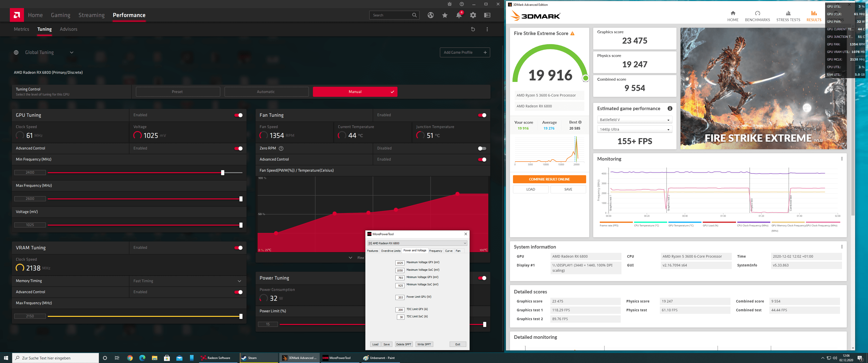Viewport: 868px width, 363px height.
Task: Toggle GPU Tuning Advanced Control switch
Action: [x=238, y=148]
